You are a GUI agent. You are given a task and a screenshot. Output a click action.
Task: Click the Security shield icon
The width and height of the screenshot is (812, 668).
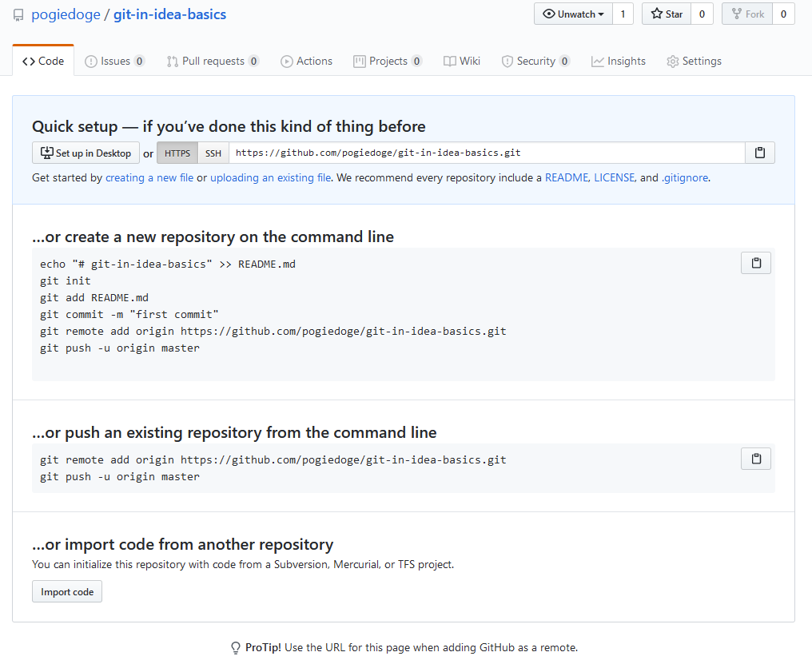(507, 62)
